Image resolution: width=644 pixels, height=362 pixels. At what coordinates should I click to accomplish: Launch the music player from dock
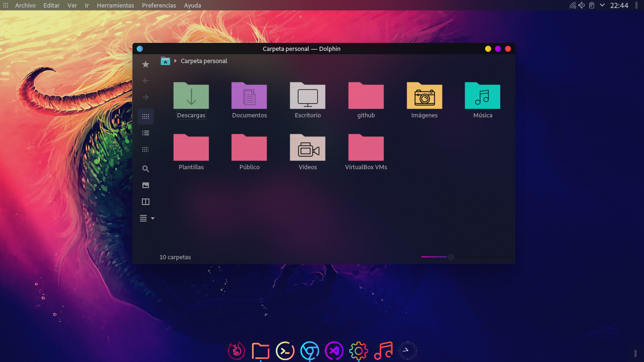click(383, 351)
